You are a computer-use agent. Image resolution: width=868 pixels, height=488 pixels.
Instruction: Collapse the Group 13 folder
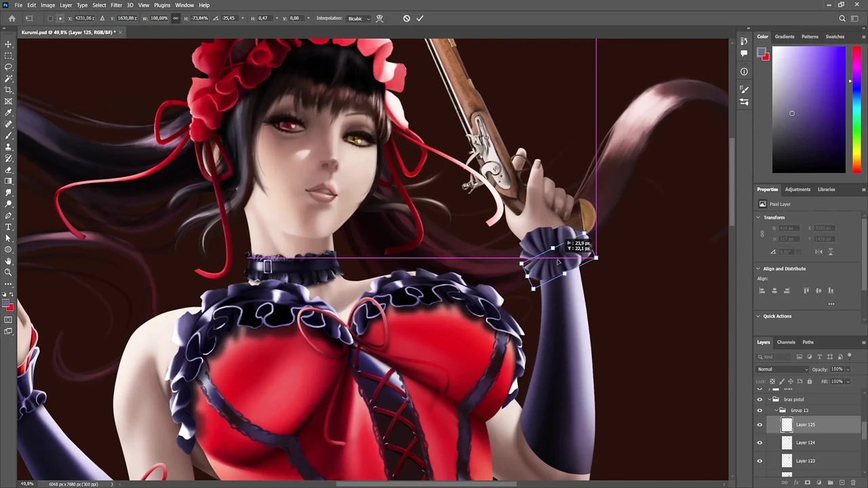[x=775, y=411]
